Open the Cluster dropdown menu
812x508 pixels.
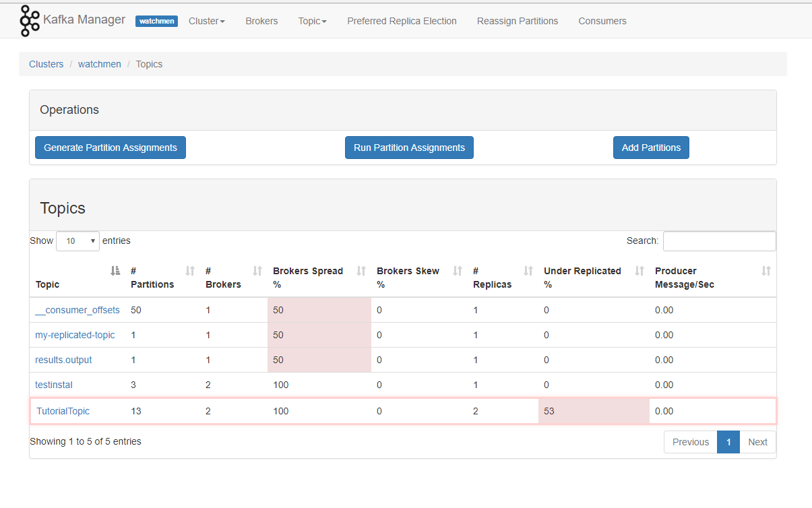coord(206,21)
